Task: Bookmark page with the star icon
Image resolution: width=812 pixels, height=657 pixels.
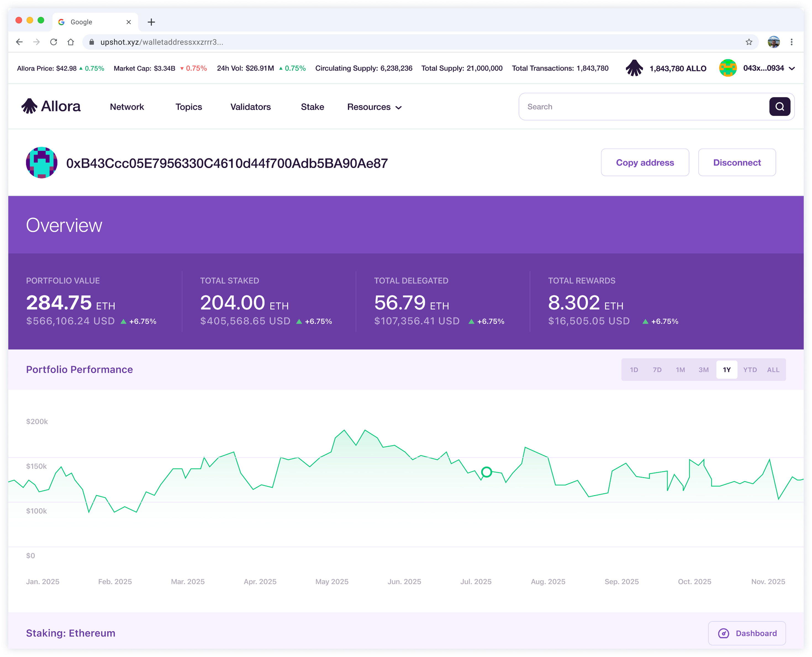Action: tap(749, 42)
